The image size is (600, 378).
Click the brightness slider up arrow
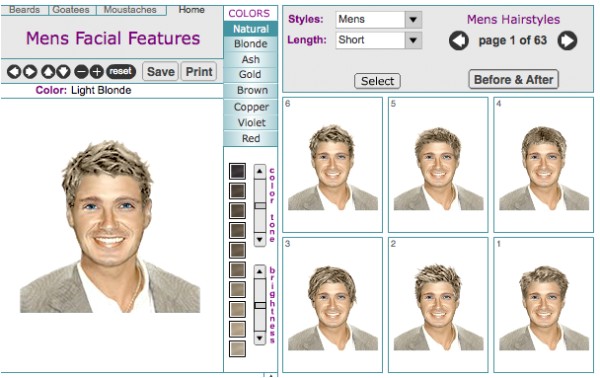[x=260, y=272]
